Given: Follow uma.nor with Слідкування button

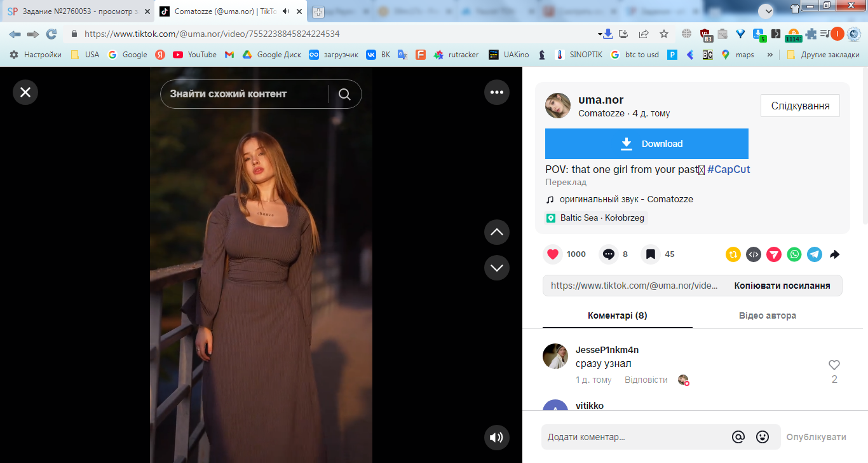Looking at the screenshot, I should pyautogui.click(x=800, y=106).
